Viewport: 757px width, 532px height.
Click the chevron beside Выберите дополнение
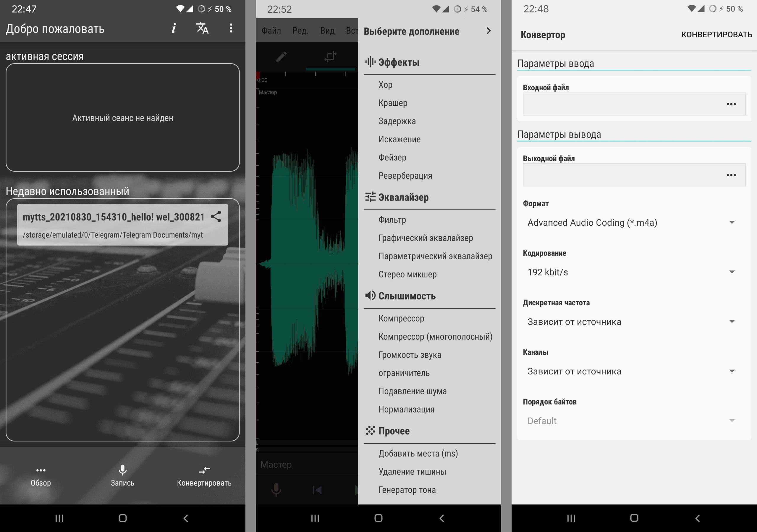click(x=489, y=31)
